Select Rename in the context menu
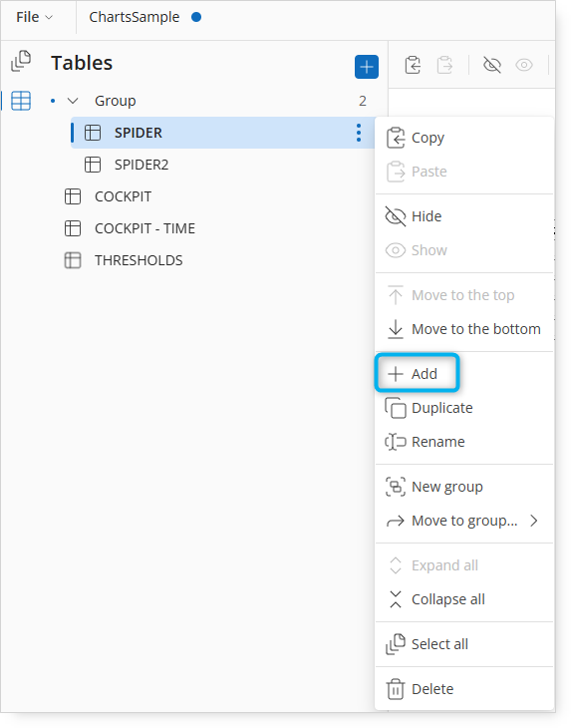Image resolution: width=571 pixels, height=728 pixels. tap(464, 442)
